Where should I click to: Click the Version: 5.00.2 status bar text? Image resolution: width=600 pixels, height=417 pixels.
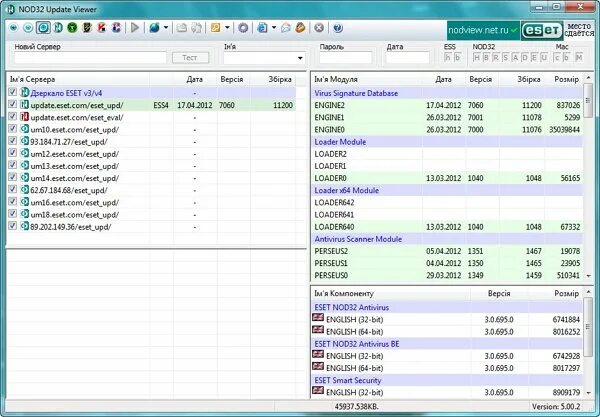[x=556, y=406]
